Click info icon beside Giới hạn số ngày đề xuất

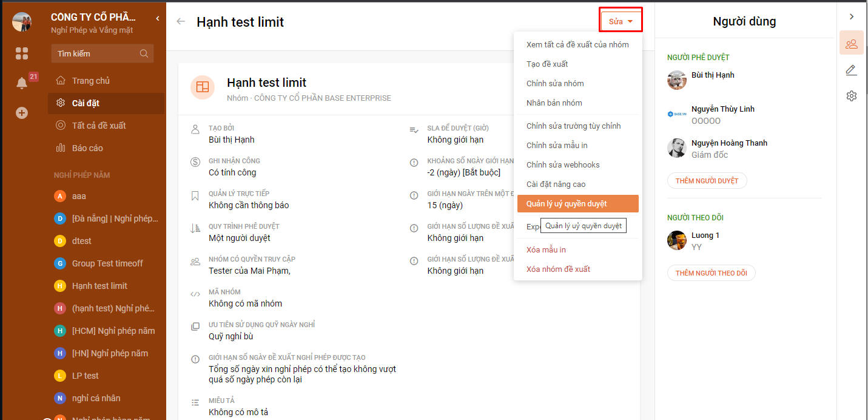(195, 359)
